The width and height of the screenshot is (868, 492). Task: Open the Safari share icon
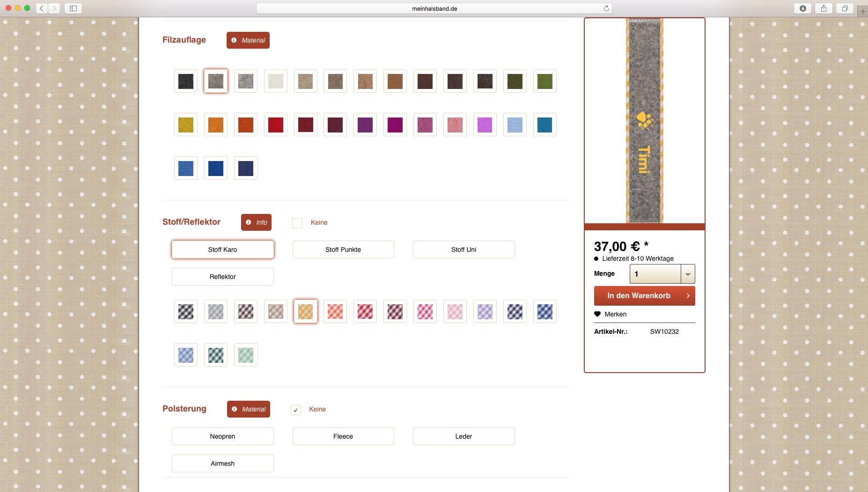[824, 8]
